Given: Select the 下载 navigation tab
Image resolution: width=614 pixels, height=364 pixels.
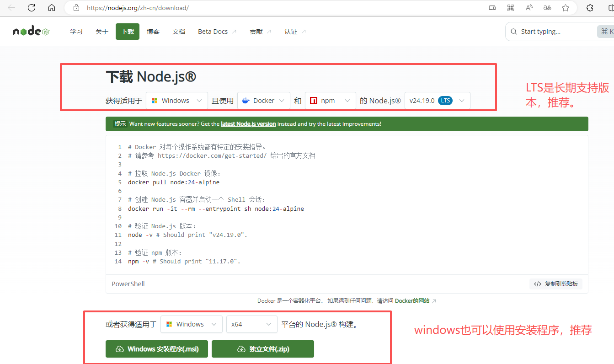Looking at the screenshot, I should tap(128, 32).
